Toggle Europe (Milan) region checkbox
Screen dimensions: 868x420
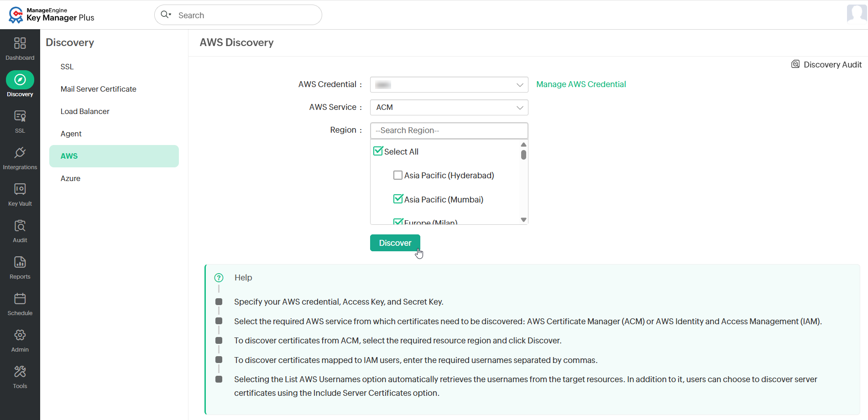398,221
